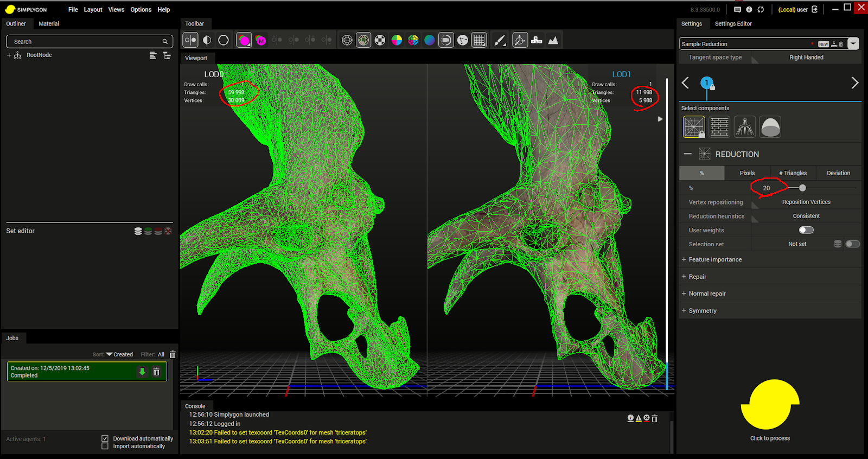Toggle the green shaded wireframe globe icon
This screenshot has width=868, height=459.
click(363, 40)
